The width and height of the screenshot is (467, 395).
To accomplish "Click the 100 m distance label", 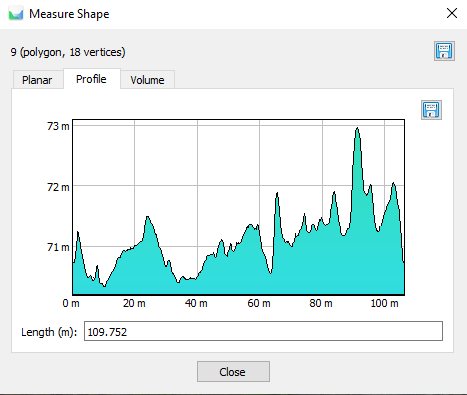I will click(385, 303).
